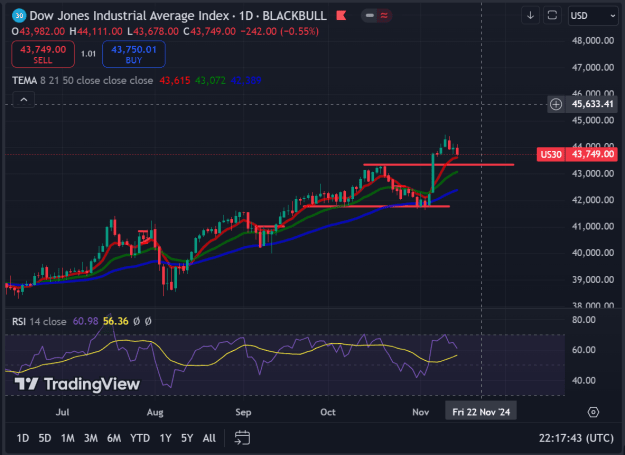Screen dimensions: 625x455
Task: Open chart settings hexagon icon near time axis
Action: point(593,412)
